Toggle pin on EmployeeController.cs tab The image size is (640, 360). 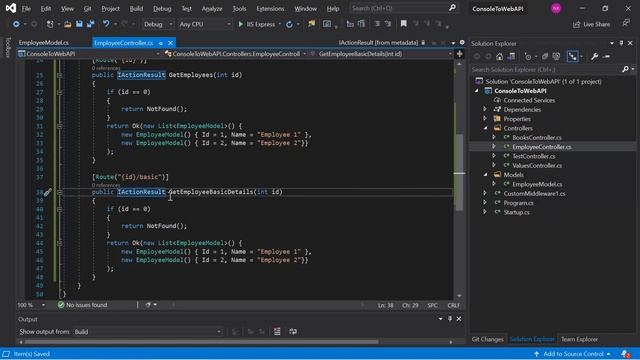coord(161,43)
